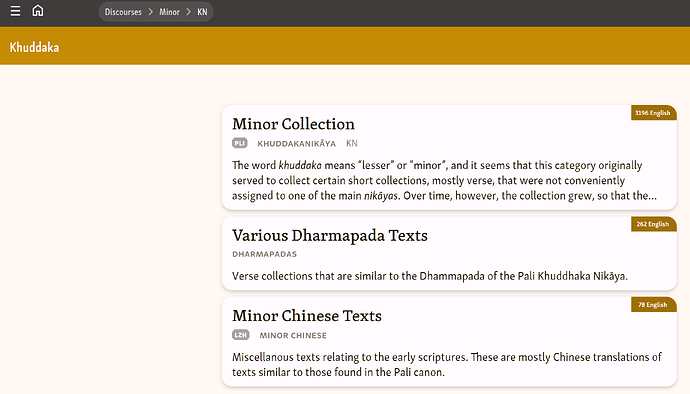This screenshot has height=394, width=690.
Task: Click the chevron after Minor breadcrumb
Action: 188,12
